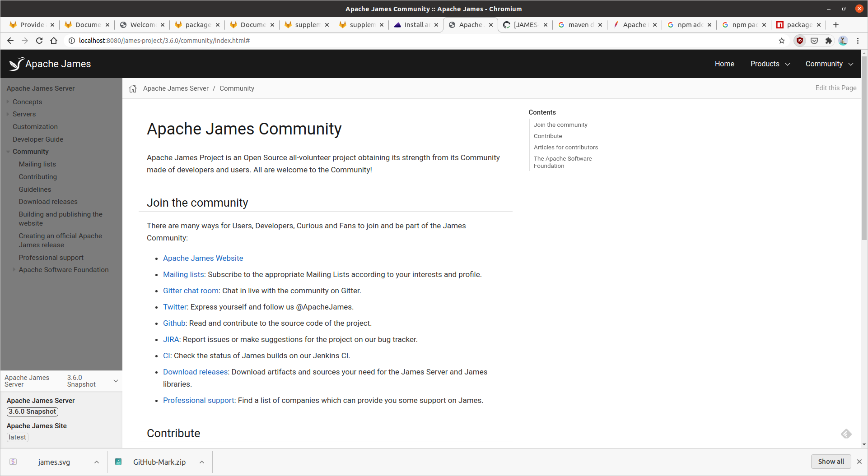Select the latest site version
868x476 pixels.
pos(18,437)
